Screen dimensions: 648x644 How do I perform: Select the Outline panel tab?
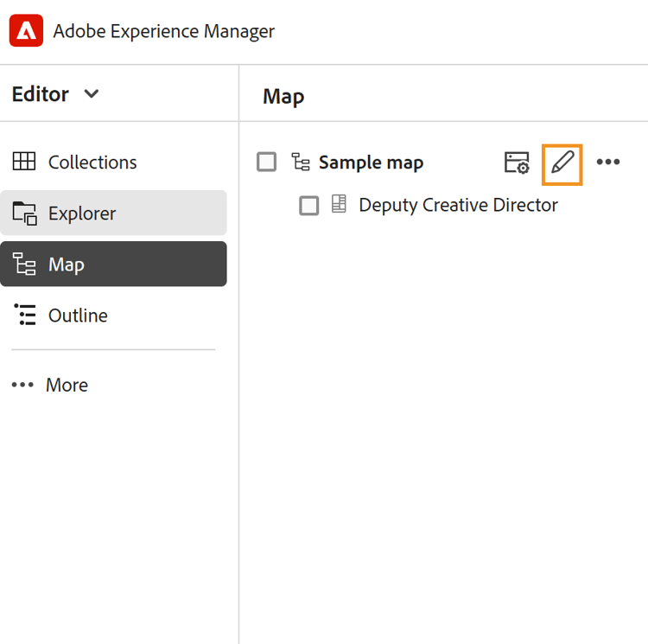[78, 316]
